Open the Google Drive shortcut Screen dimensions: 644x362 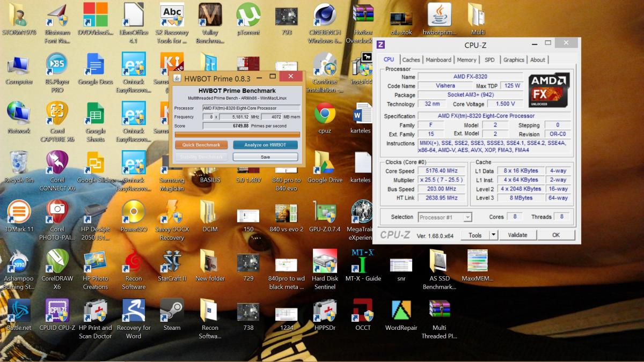pyautogui.click(x=325, y=167)
